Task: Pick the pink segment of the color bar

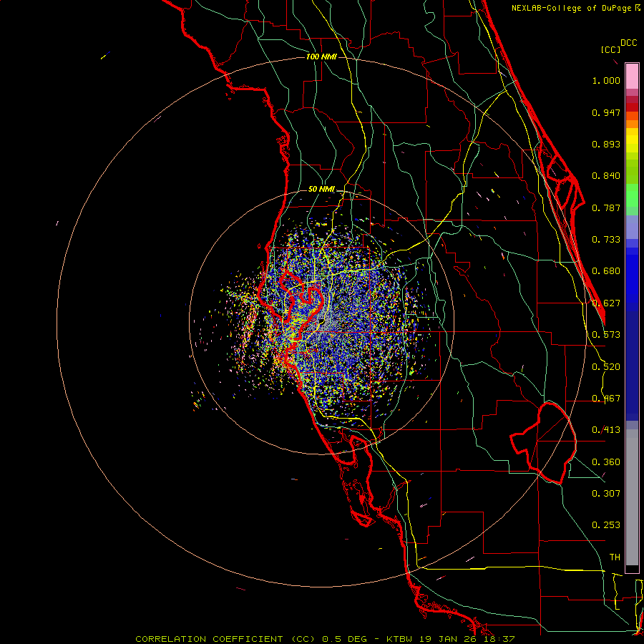Action: point(632,77)
